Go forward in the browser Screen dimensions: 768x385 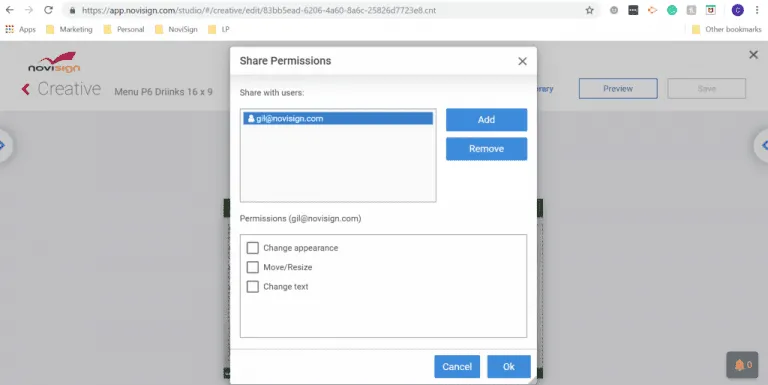29,10
